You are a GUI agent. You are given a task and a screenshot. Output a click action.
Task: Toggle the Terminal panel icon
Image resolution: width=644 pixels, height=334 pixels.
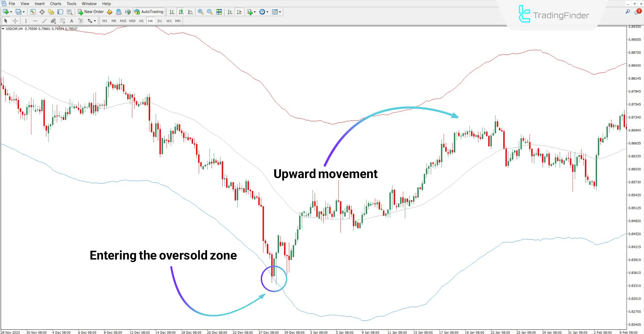tap(60, 12)
